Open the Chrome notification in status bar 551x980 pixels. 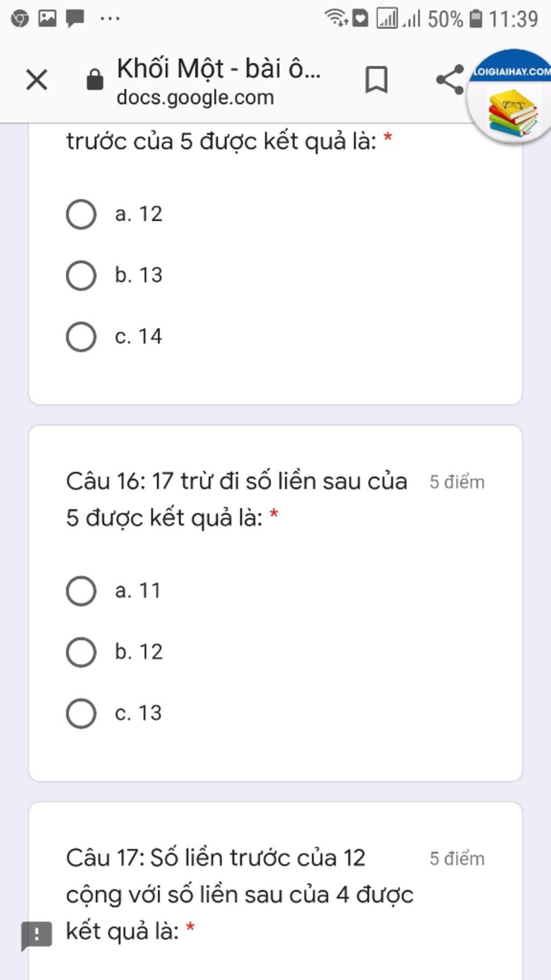click(20, 19)
